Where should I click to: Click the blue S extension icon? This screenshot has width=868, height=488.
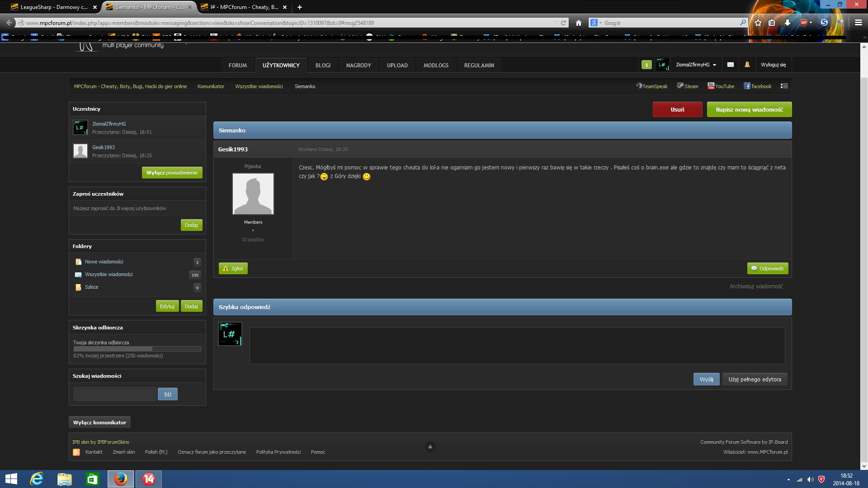pyautogui.click(x=824, y=23)
